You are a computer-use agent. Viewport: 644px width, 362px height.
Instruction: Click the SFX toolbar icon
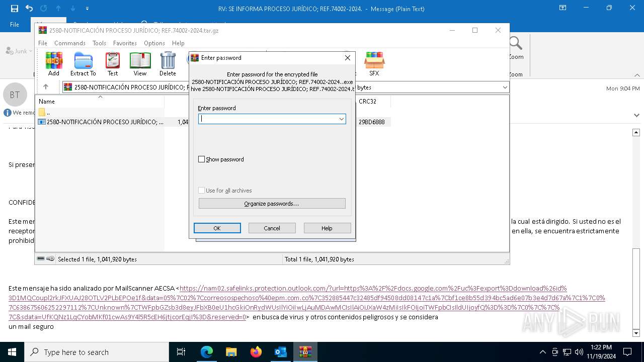pyautogui.click(x=374, y=64)
